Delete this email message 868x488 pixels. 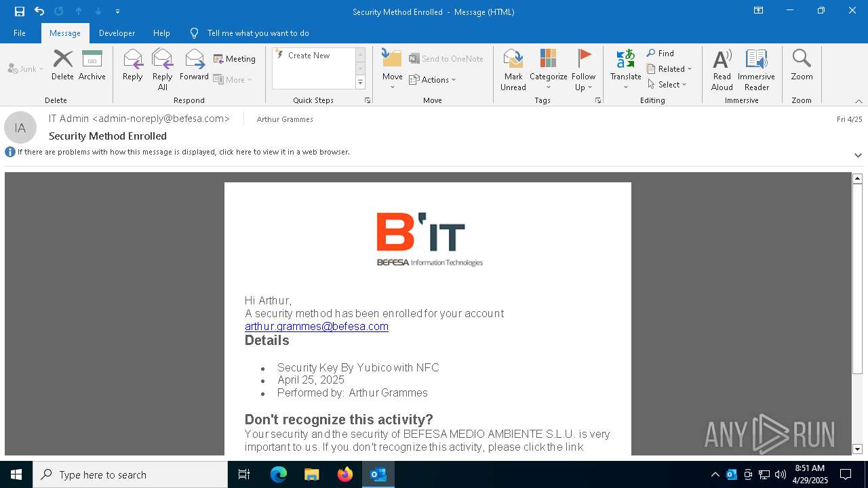click(62, 66)
